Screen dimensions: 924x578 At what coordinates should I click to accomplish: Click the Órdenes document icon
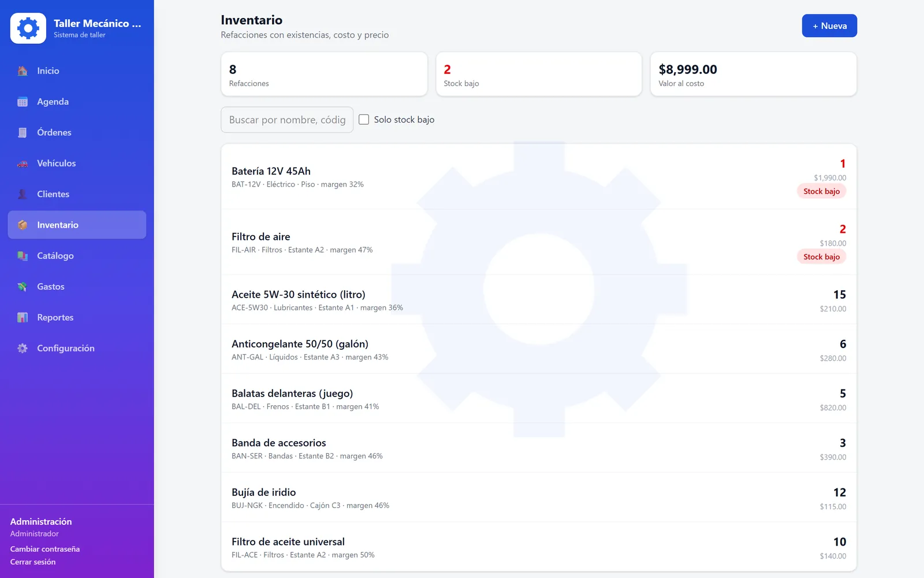[23, 132]
